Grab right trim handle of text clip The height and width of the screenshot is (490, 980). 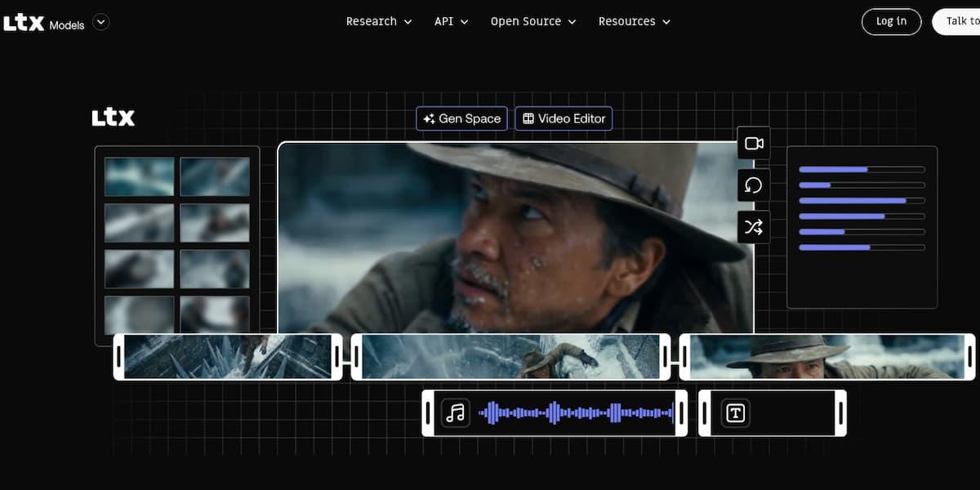[840, 413]
